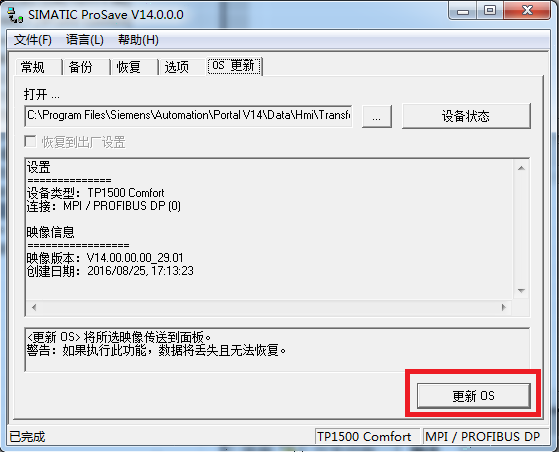Click the info box scroll down arrow
This screenshot has width=559, height=452.
click(521, 291)
